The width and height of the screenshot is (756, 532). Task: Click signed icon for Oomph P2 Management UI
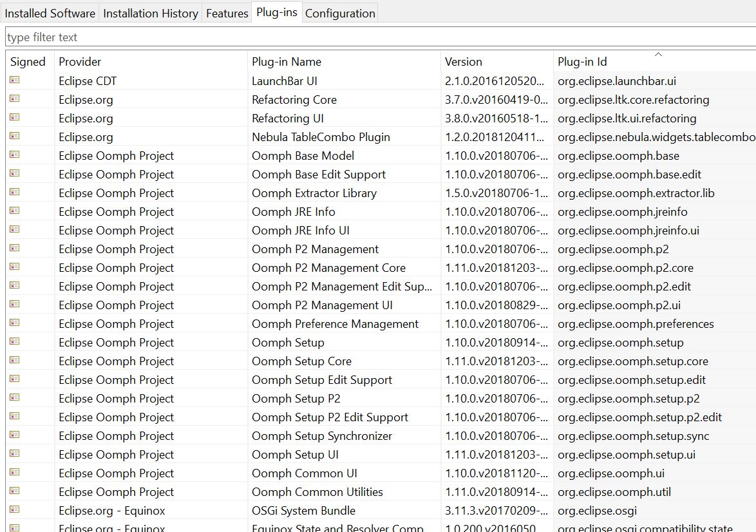[x=14, y=305]
